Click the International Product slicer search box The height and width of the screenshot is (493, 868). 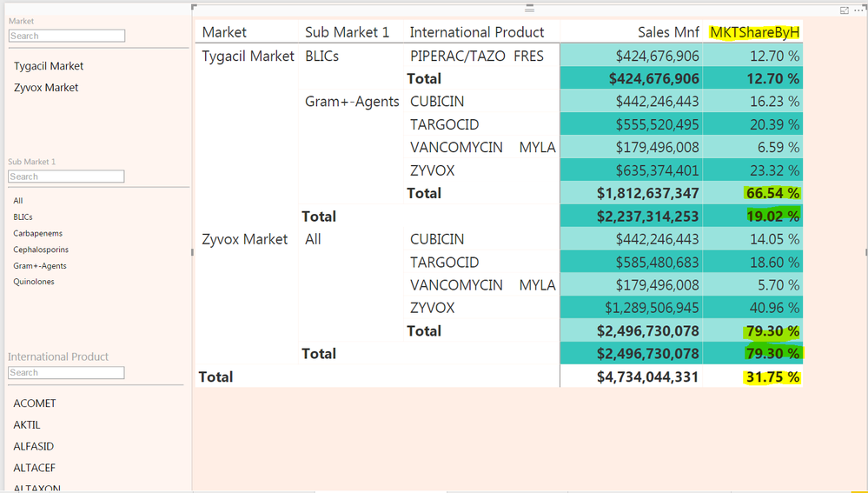[x=66, y=373]
